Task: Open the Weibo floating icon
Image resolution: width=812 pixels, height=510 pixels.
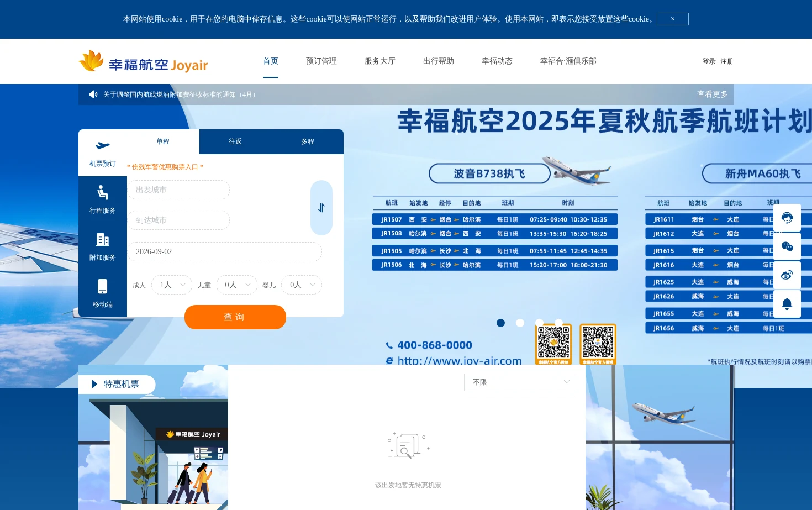Action: 787,275
